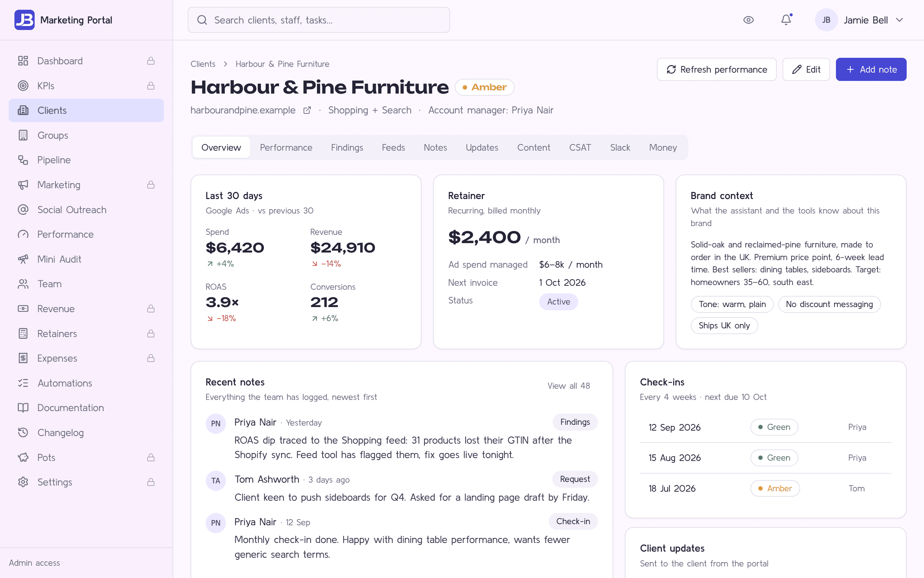Open the CSAT tab
924x578 pixels.
point(580,147)
